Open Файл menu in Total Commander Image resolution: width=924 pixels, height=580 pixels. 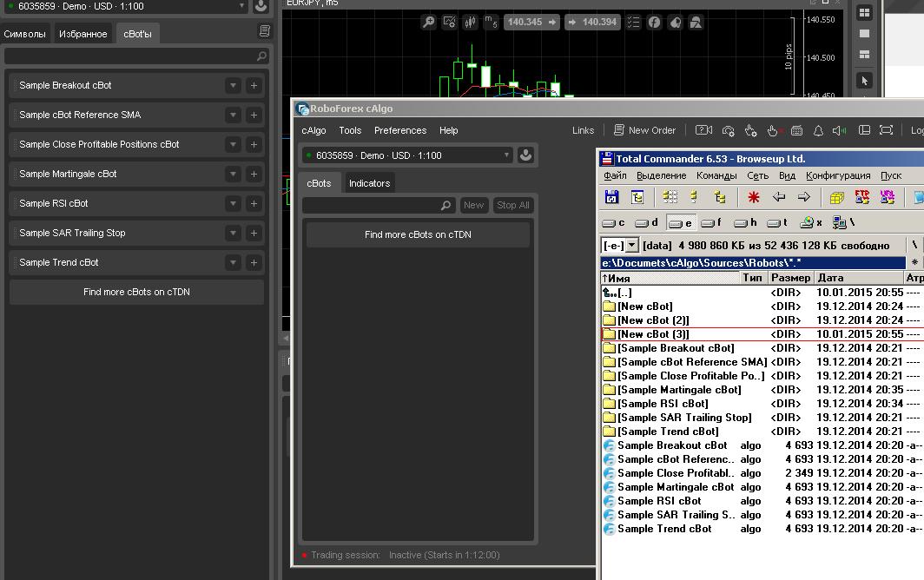[615, 175]
